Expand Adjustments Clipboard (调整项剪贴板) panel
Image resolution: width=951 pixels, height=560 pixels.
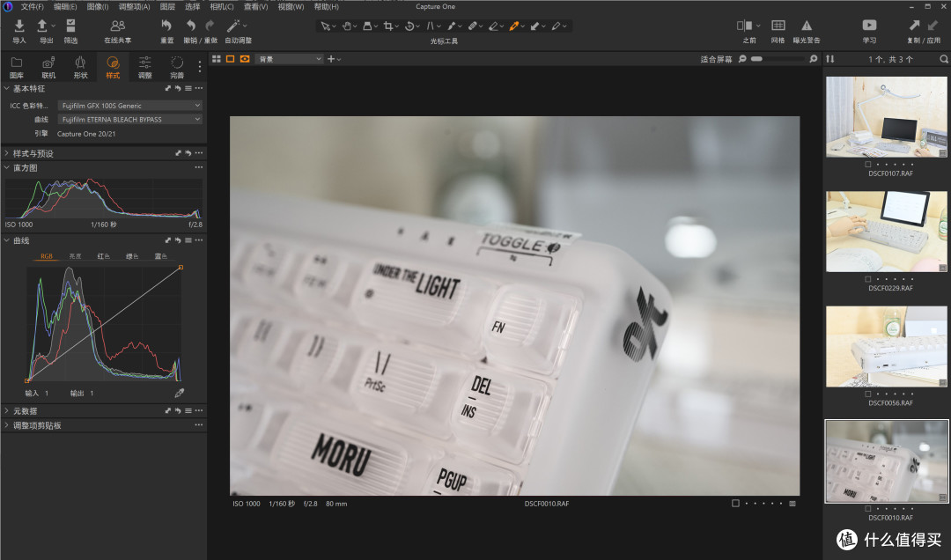pyautogui.click(x=7, y=425)
